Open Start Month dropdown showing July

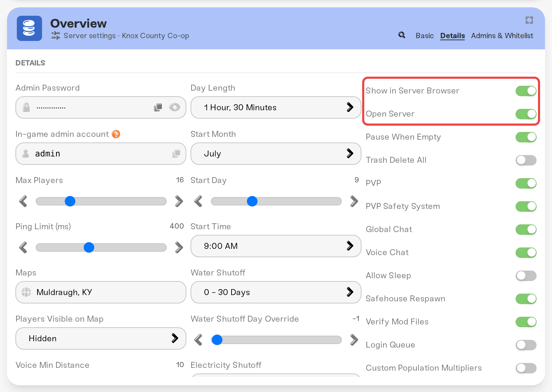(276, 154)
